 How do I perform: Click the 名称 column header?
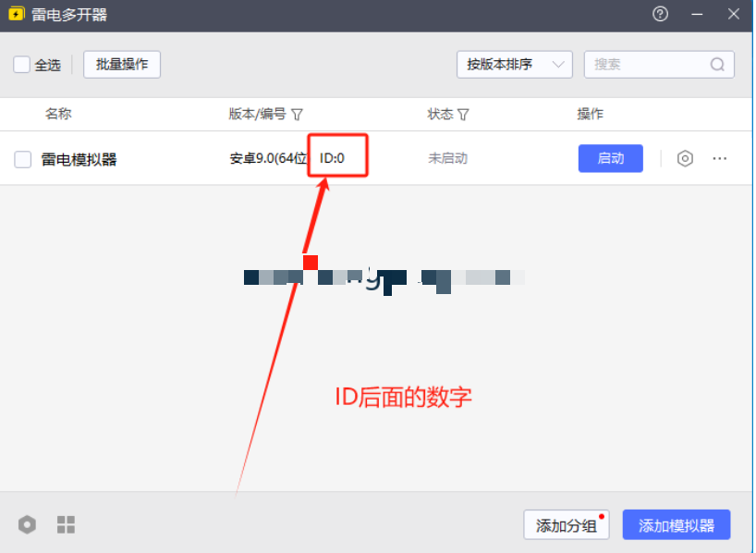[58, 114]
